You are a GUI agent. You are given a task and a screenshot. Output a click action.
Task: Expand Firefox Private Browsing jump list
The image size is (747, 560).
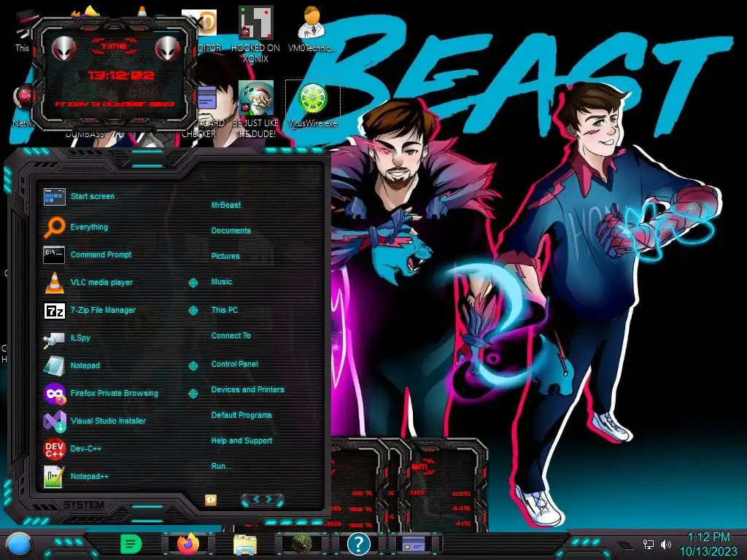coord(193,393)
